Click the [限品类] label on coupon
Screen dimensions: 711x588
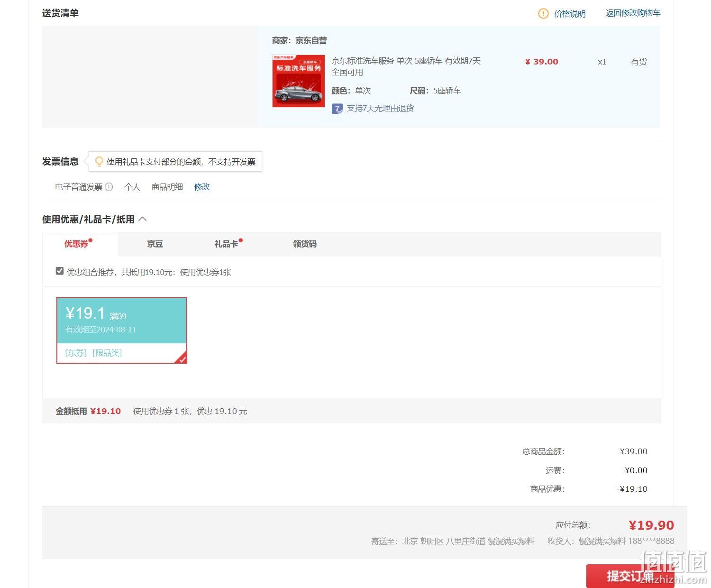click(x=107, y=353)
